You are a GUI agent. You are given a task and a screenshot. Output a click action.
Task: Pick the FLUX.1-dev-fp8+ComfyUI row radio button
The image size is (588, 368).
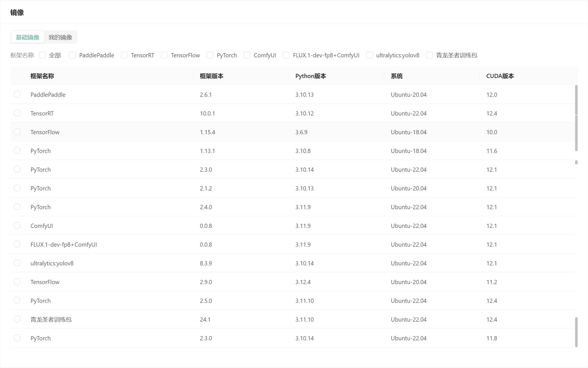[x=17, y=244]
